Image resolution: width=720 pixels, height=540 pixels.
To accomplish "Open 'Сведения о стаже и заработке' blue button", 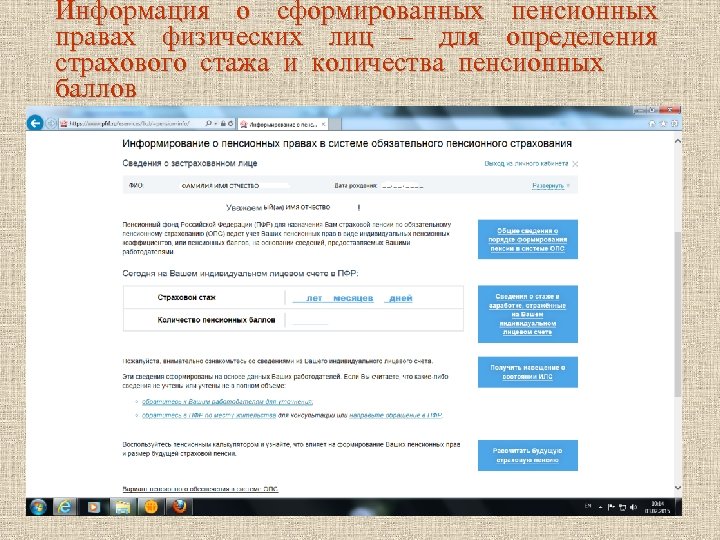I will click(x=528, y=314).
